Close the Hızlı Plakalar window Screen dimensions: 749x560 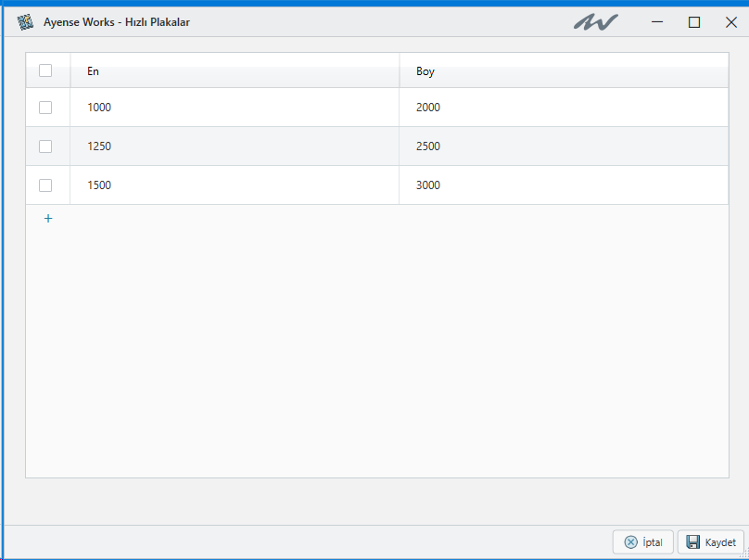[x=730, y=22]
